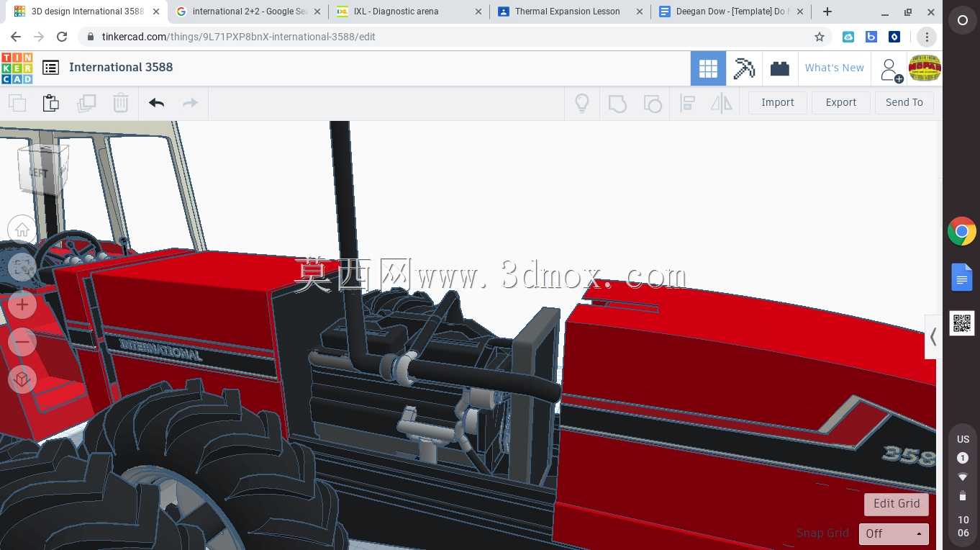Toggle Show all lightbulb icon
980x550 pixels.
pyautogui.click(x=582, y=103)
